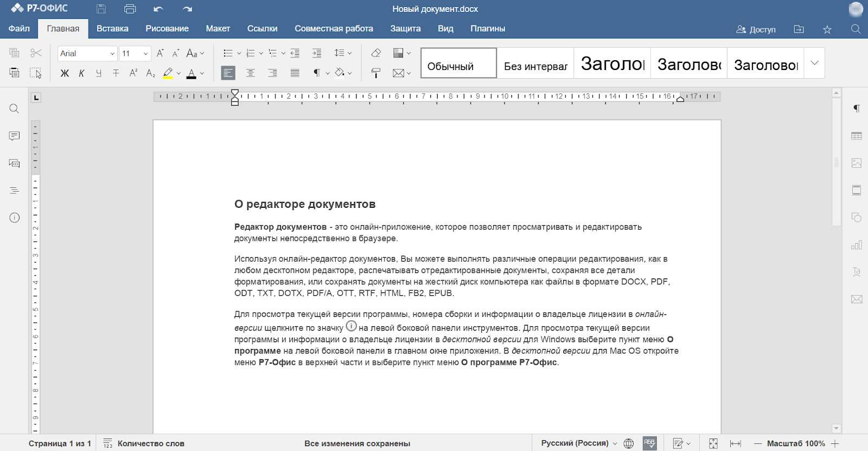Viewport: 868px width, 451px height.
Task: Switch to the Макет tab
Action: pos(218,29)
